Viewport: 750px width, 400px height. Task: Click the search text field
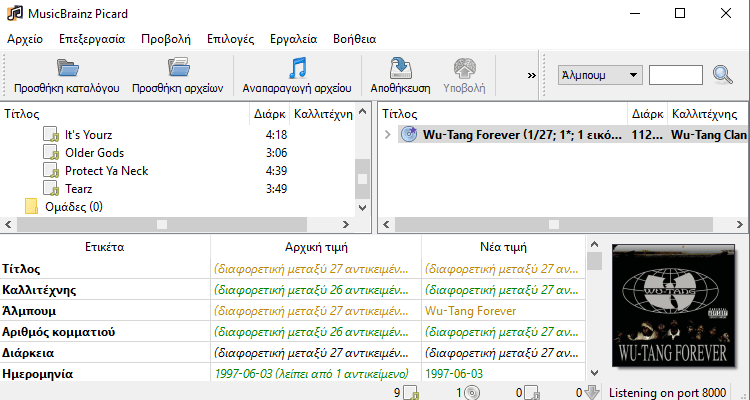pyautogui.click(x=675, y=75)
